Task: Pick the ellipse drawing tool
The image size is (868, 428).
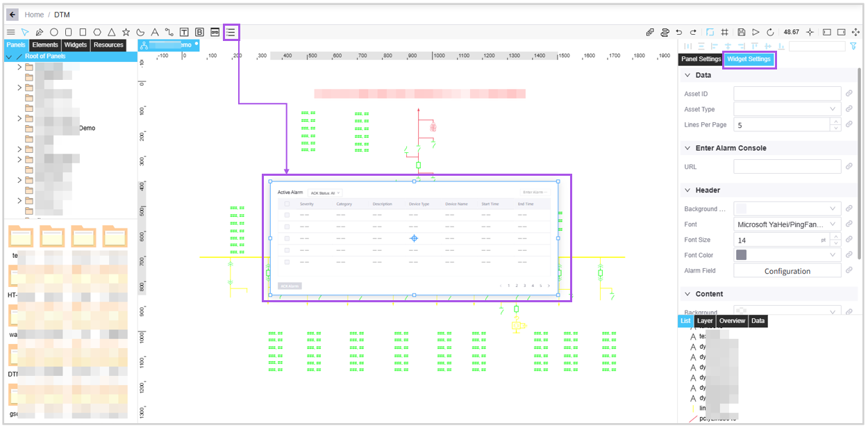Action: (53, 32)
